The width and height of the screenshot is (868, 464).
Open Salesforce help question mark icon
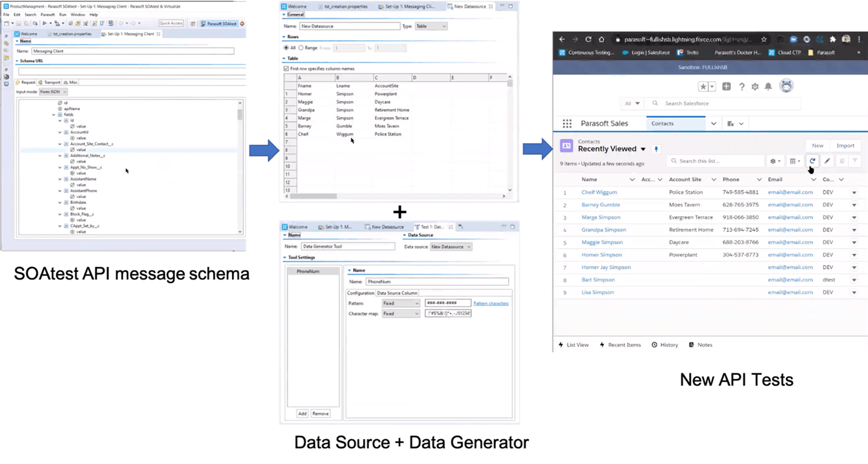pyautogui.click(x=742, y=86)
